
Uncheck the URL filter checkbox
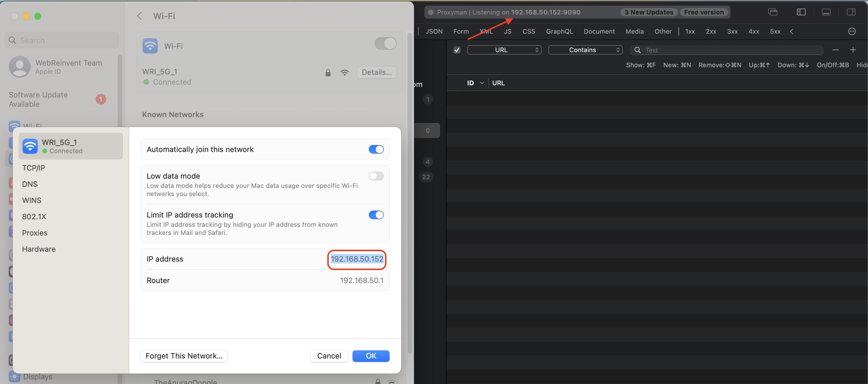pyautogui.click(x=457, y=50)
